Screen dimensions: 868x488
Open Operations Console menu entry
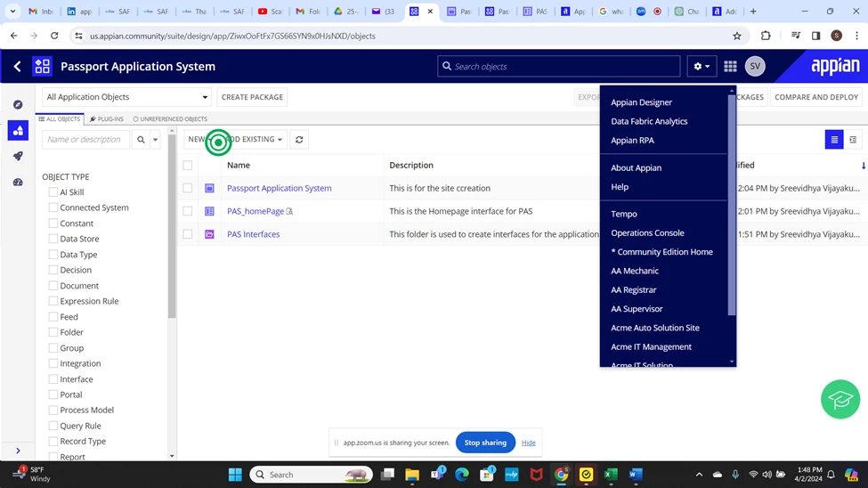click(647, 233)
